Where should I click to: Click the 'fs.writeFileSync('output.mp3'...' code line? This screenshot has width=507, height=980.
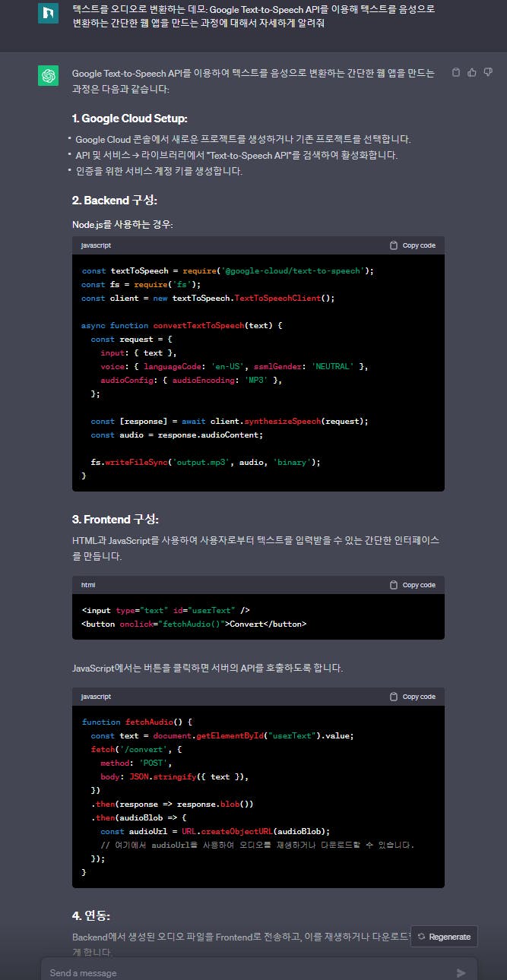tap(205, 462)
